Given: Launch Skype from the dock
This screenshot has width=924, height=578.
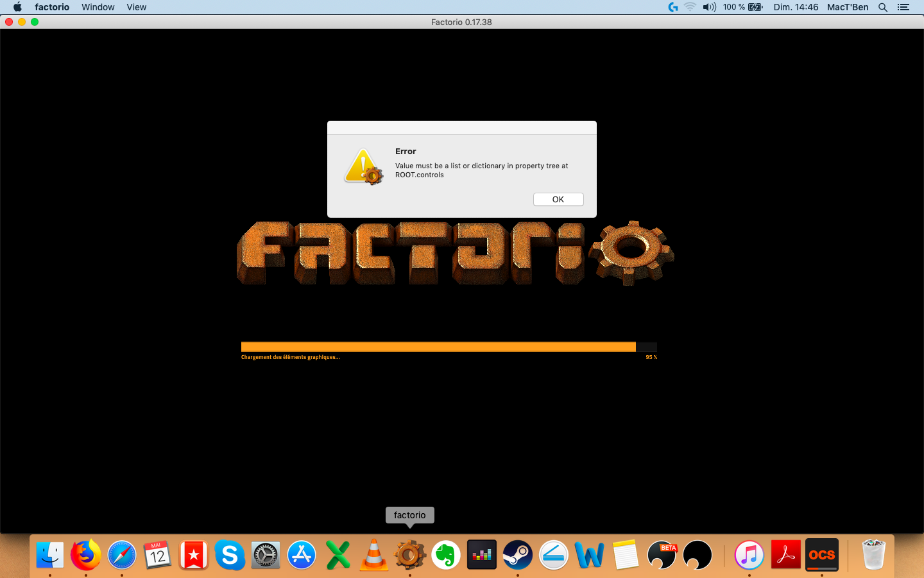Looking at the screenshot, I should pos(230,555).
